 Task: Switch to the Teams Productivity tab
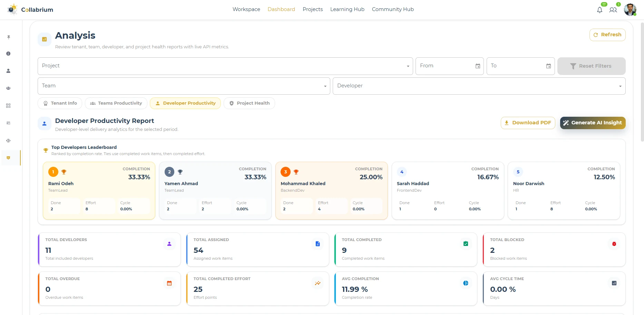116,103
